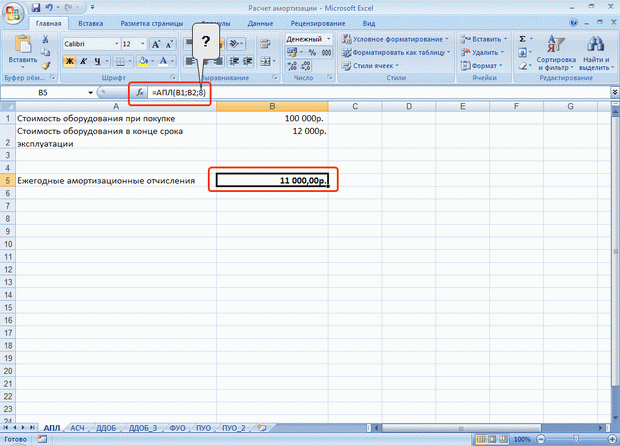Open fill color dropdown arrow
This screenshot has width=620, height=446.
point(152,61)
